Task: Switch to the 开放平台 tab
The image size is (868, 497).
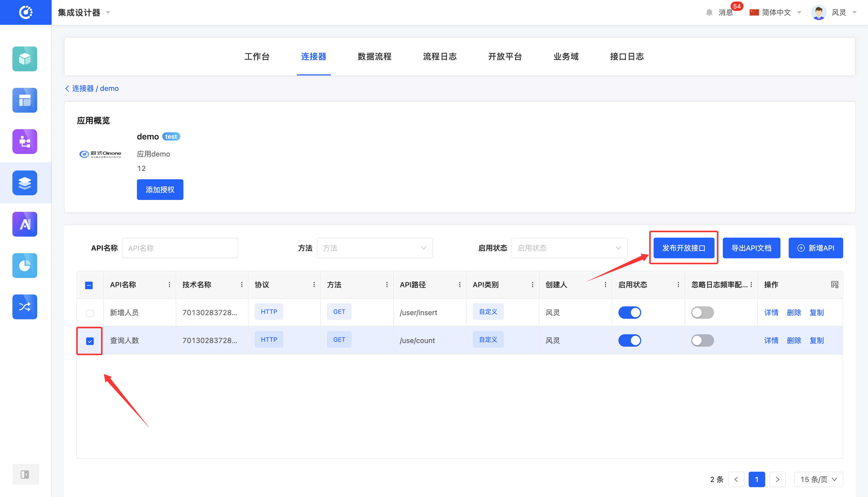Action: coord(505,56)
